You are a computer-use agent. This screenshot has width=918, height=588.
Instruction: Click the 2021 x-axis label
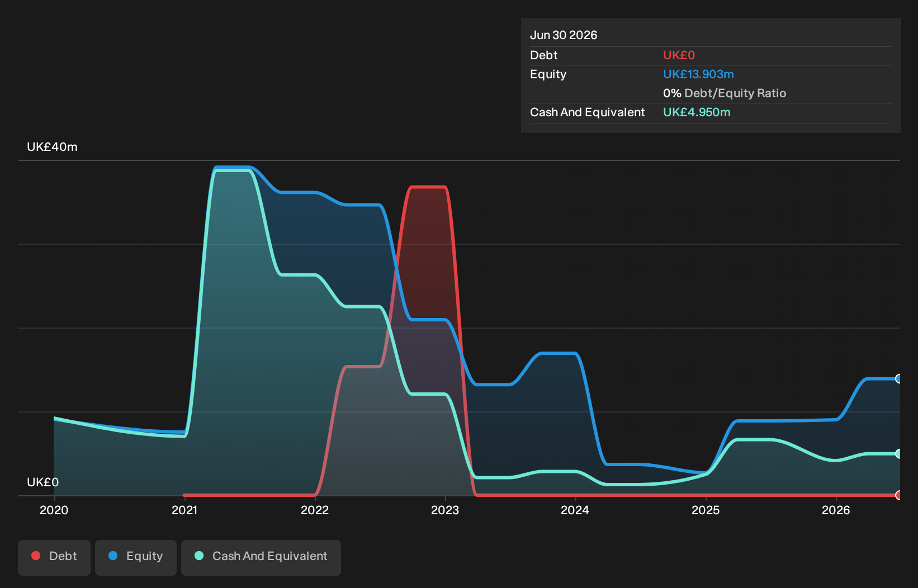pos(184,510)
